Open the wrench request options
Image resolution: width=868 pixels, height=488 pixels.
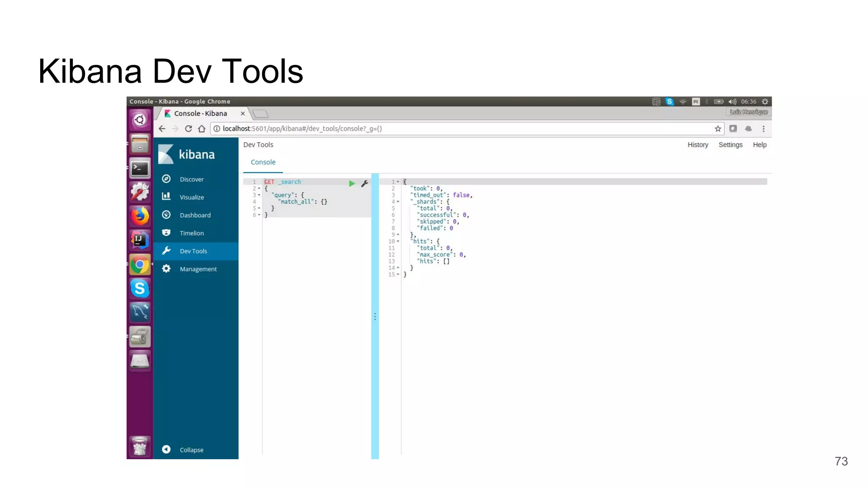tap(364, 183)
